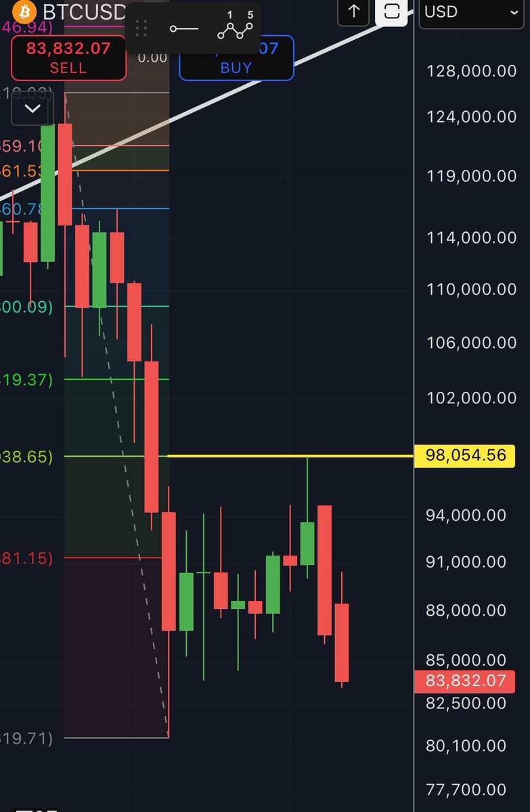Click the 91,000.00 price scale label

[466, 562]
